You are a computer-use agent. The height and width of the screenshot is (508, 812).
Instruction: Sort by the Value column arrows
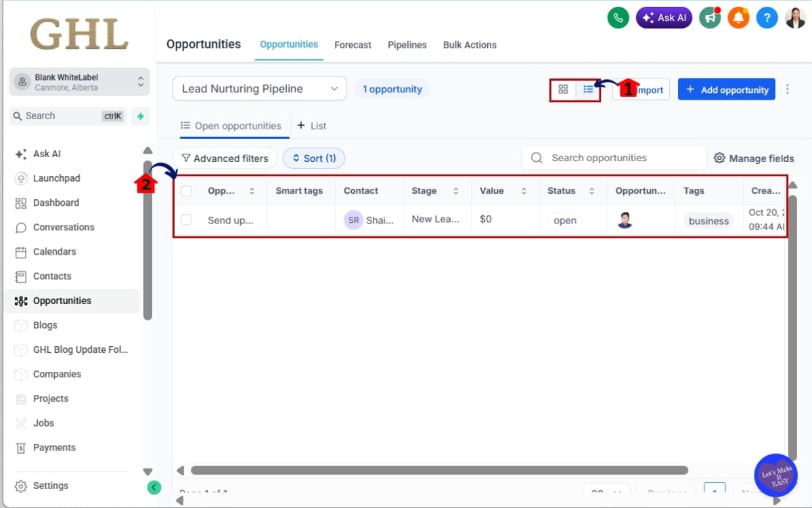(524, 191)
